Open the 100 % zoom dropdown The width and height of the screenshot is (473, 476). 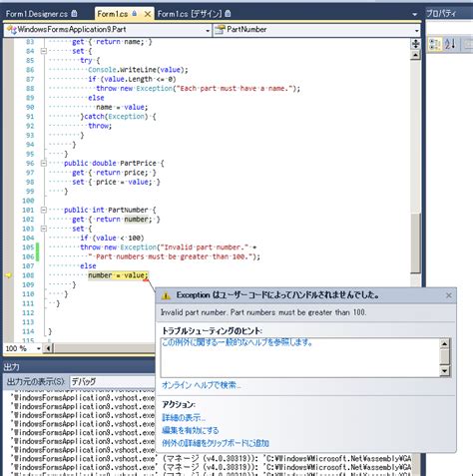tap(39, 348)
